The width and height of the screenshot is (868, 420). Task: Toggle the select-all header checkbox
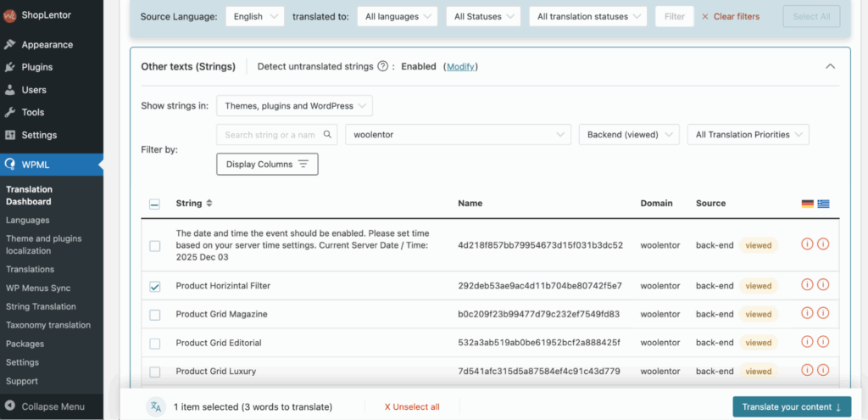tap(155, 204)
